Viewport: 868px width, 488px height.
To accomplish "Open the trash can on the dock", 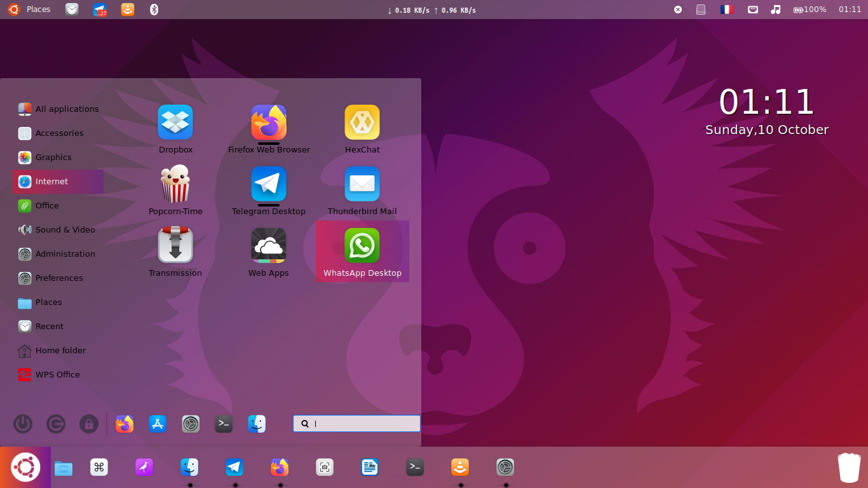I will [849, 468].
